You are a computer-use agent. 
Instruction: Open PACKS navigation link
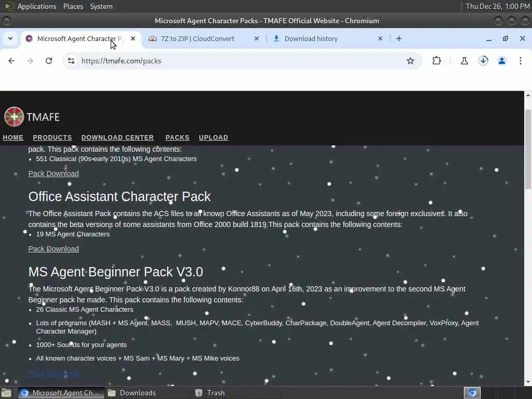coord(177,137)
